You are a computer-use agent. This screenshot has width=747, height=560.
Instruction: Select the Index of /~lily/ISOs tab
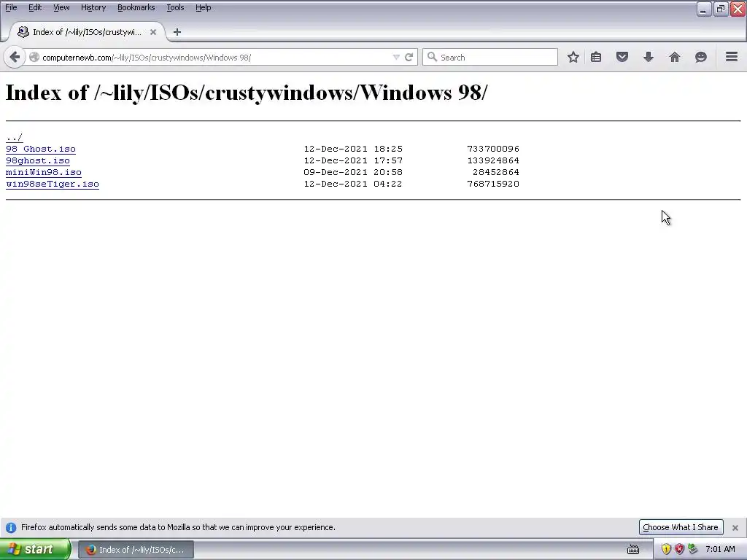(x=88, y=32)
